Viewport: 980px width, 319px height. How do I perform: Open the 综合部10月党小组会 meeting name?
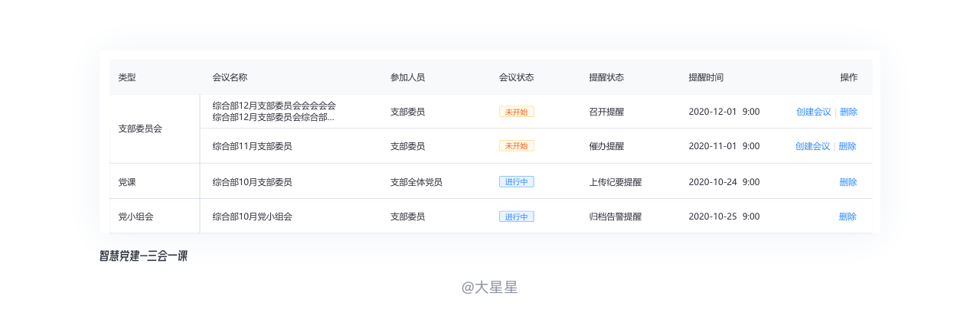pos(252,216)
